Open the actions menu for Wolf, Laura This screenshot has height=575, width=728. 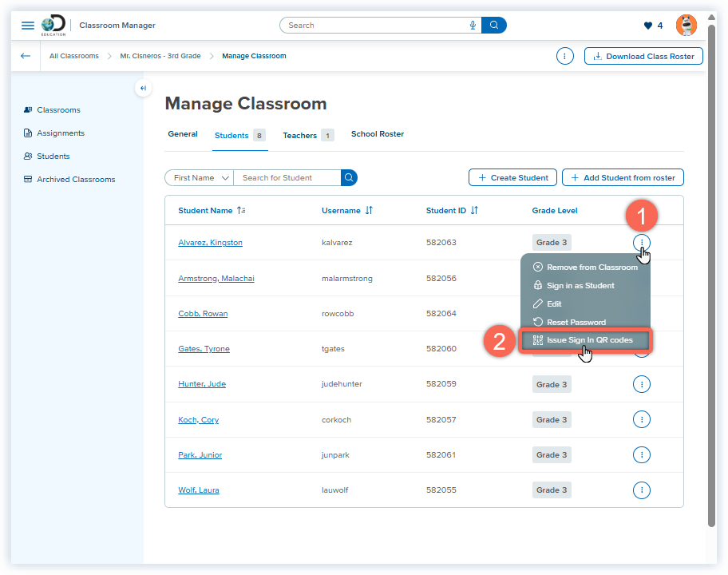642,490
